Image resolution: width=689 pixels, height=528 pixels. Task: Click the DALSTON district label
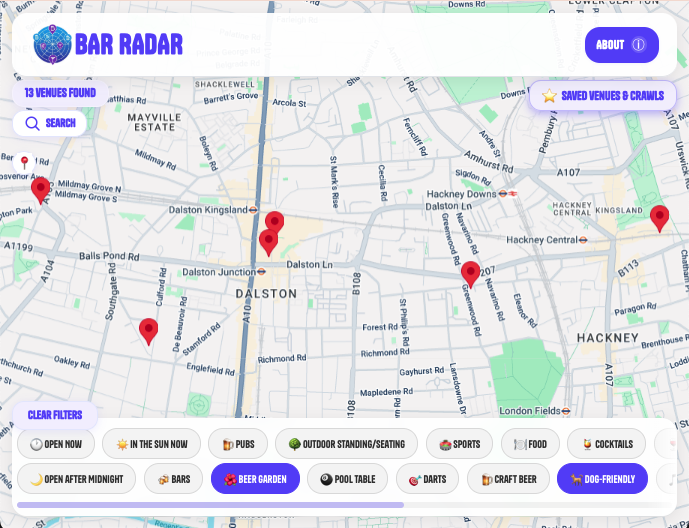pos(266,294)
